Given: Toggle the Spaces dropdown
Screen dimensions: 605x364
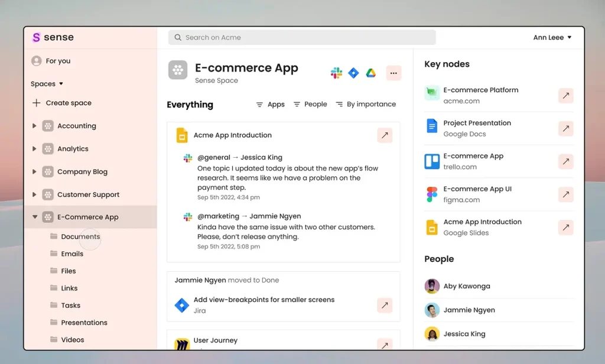Looking at the screenshot, I should (47, 84).
